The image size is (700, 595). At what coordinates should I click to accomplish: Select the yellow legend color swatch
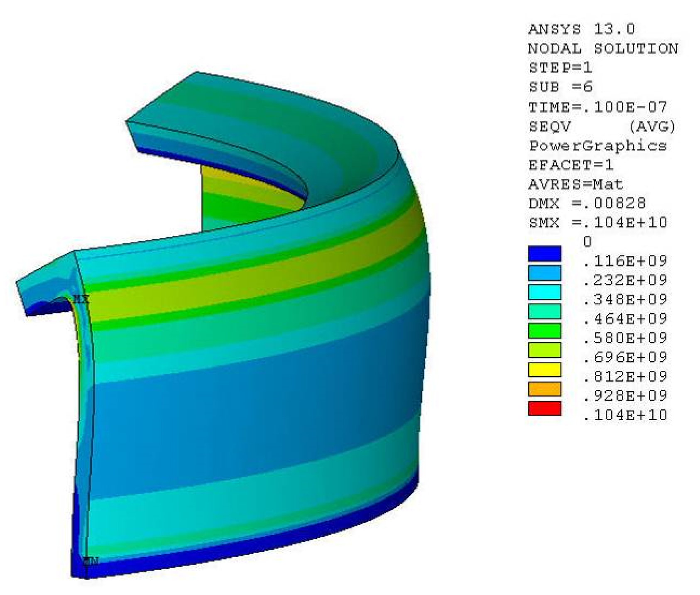pos(544,370)
